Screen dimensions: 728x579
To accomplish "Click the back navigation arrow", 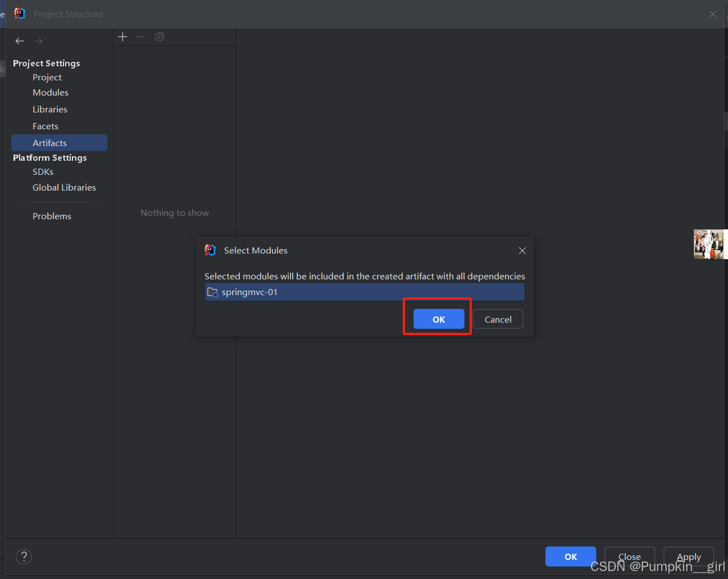I will tap(20, 41).
